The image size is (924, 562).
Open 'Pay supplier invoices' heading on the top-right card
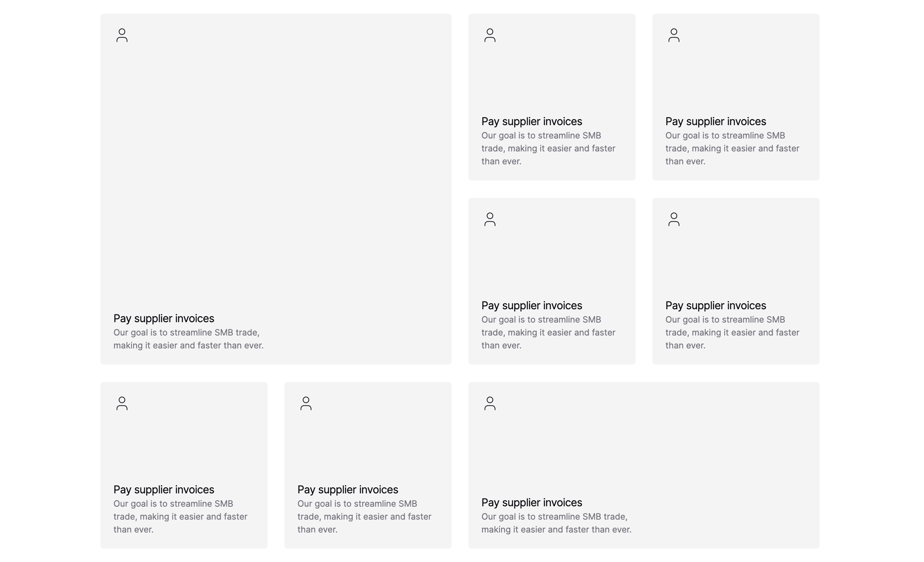click(x=715, y=121)
